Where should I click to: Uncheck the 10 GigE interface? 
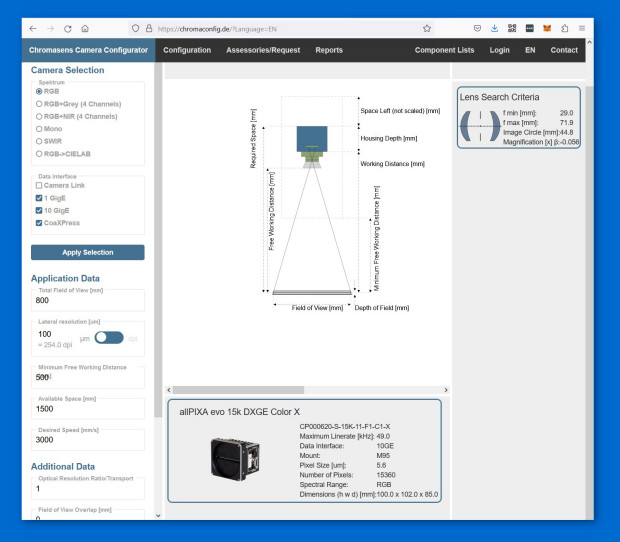point(39,211)
